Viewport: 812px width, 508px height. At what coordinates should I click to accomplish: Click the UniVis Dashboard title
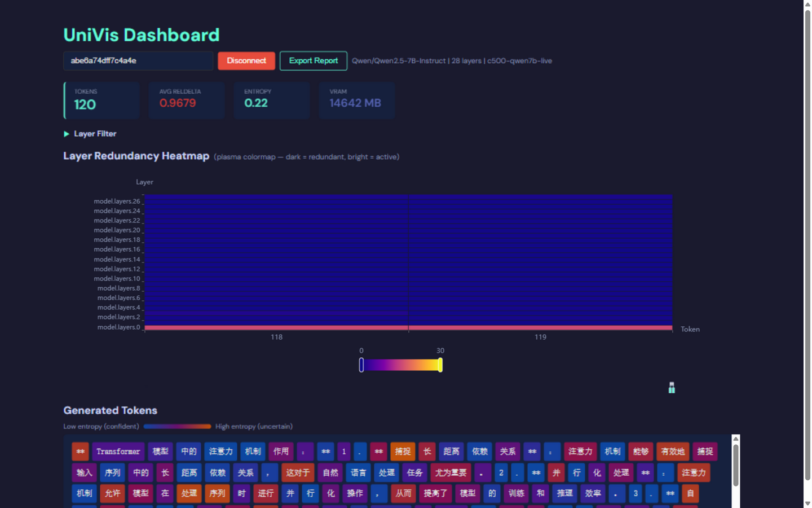pyautogui.click(x=142, y=35)
